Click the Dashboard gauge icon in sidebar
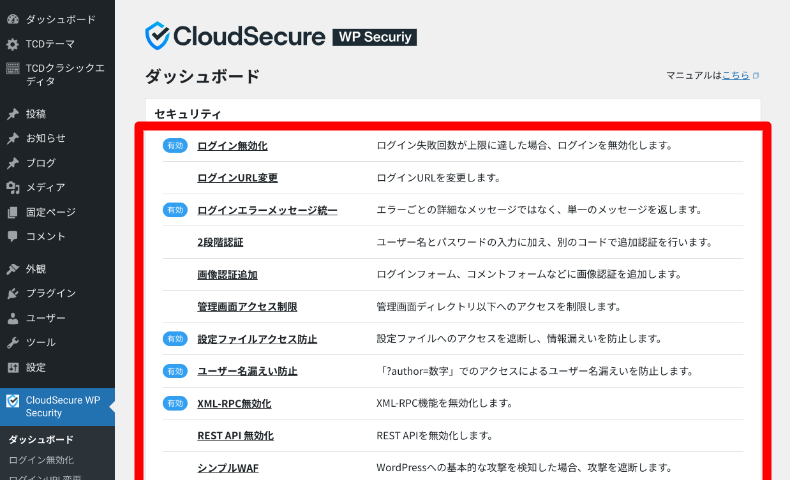This screenshot has width=790, height=480. pos(13,19)
